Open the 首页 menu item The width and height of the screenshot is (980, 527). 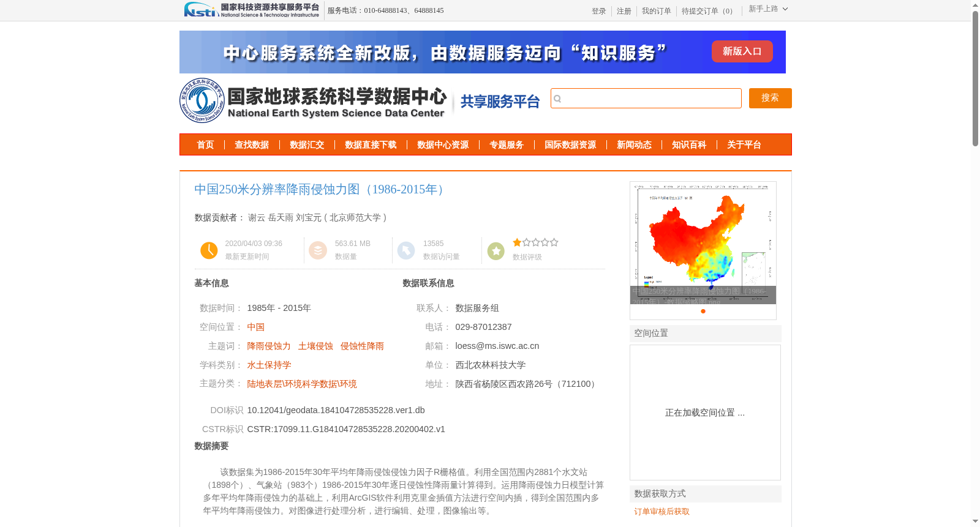(205, 145)
